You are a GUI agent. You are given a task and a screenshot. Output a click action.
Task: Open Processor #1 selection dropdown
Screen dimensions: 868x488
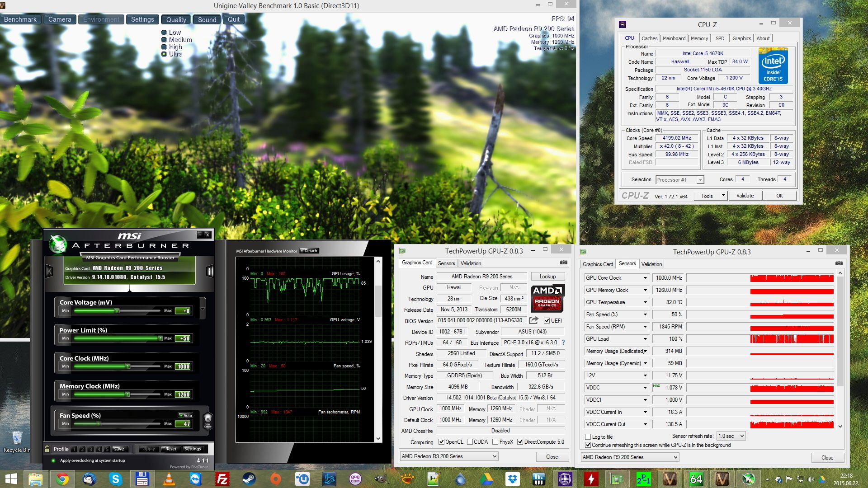pos(680,180)
